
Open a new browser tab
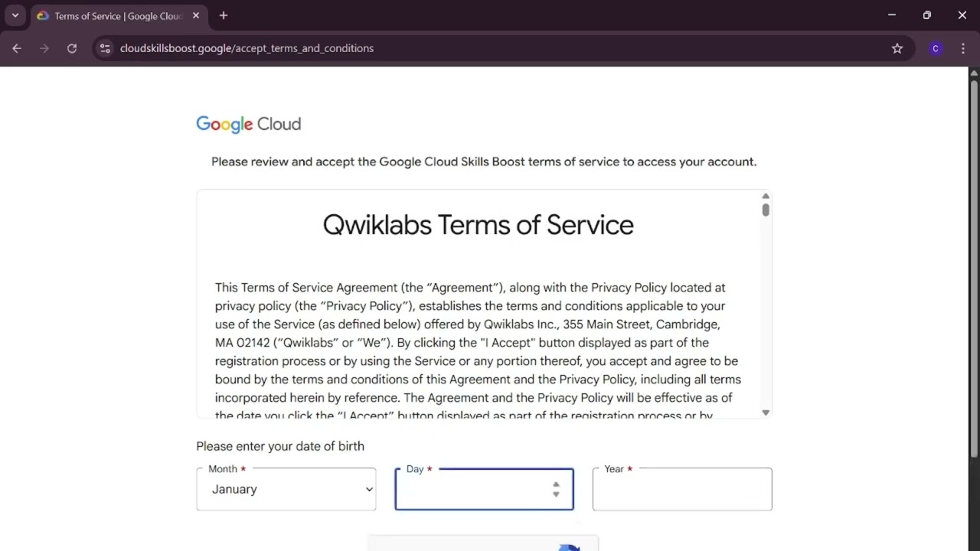[224, 15]
